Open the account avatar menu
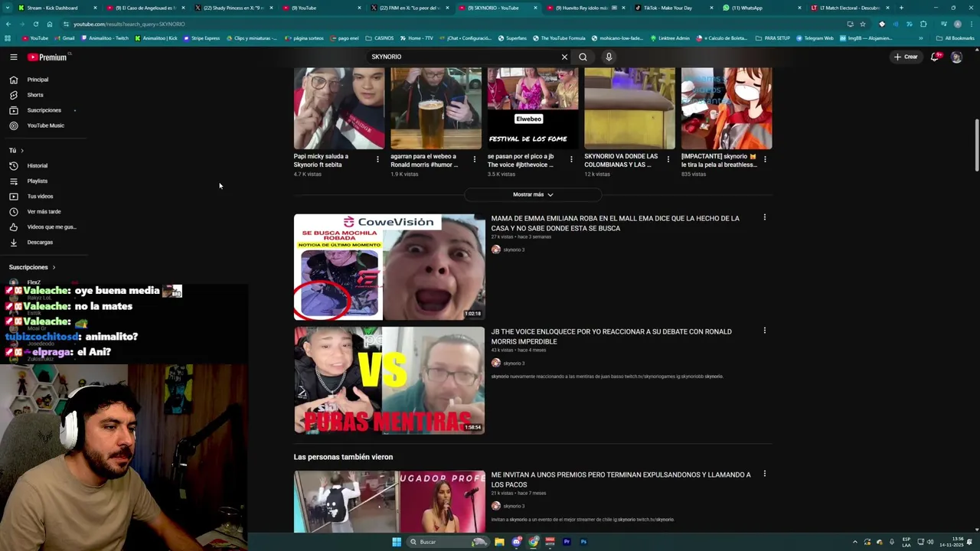The image size is (980, 551). point(956,57)
